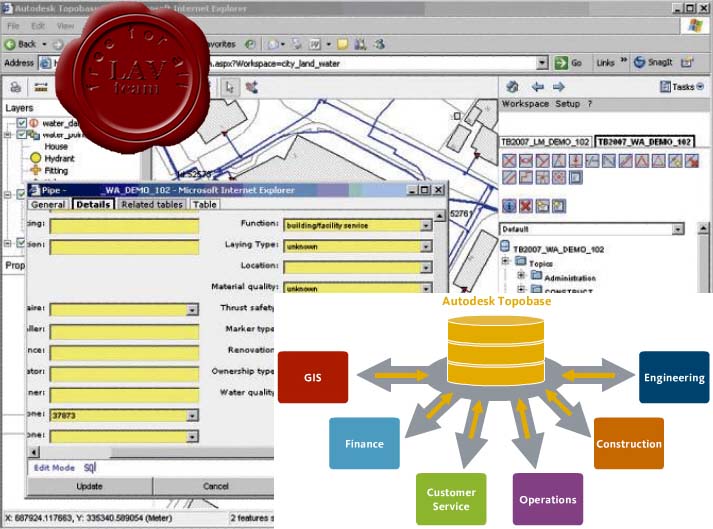Click the dialog's vertical scroll up arrow
This screenshot has width=713, height=529.
coord(440,216)
